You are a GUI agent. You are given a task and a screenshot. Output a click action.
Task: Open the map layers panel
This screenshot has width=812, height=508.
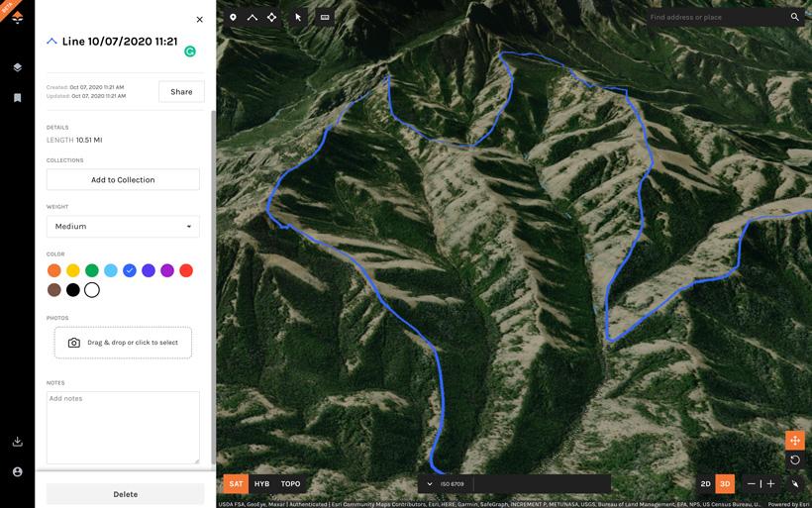click(x=17, y=67)
